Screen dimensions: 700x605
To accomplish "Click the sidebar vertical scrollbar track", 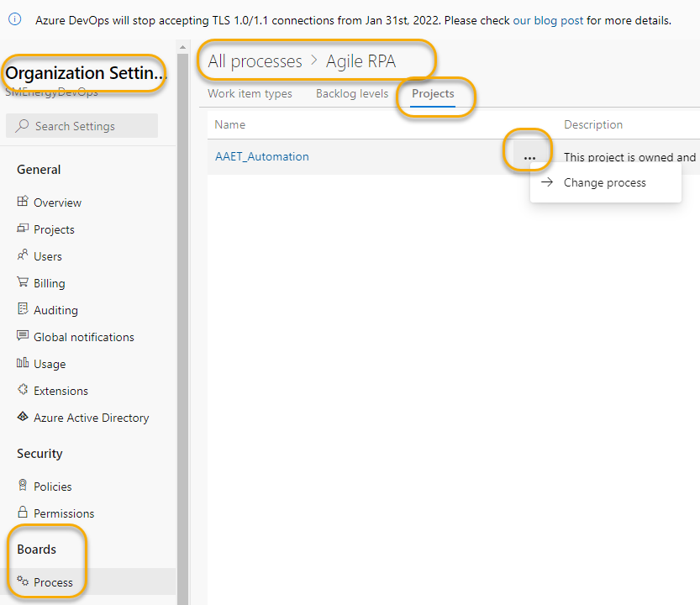I will pos(182,329).
